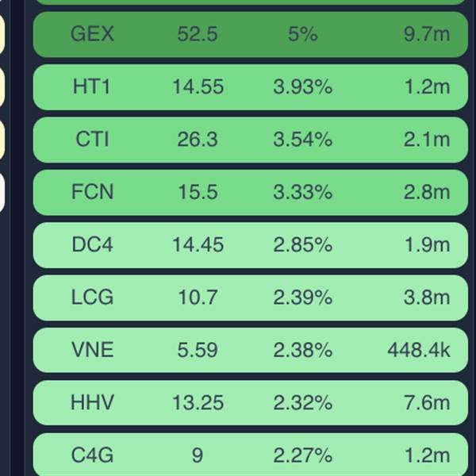The width and height of the screenshot is (476, 476).
Task: Select the HT1 ticker symbol
Action: coord(91,86)
